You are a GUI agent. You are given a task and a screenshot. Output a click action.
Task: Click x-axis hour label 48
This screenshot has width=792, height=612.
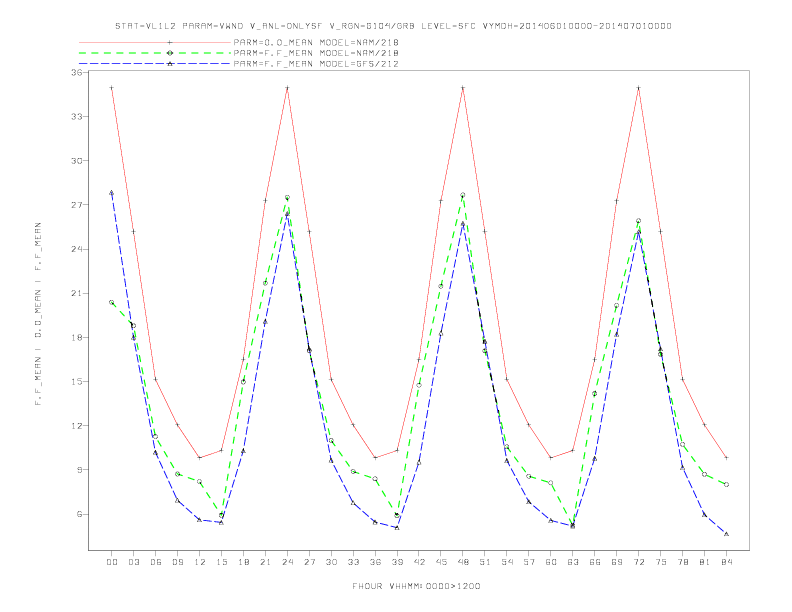[x=463, y=562]
